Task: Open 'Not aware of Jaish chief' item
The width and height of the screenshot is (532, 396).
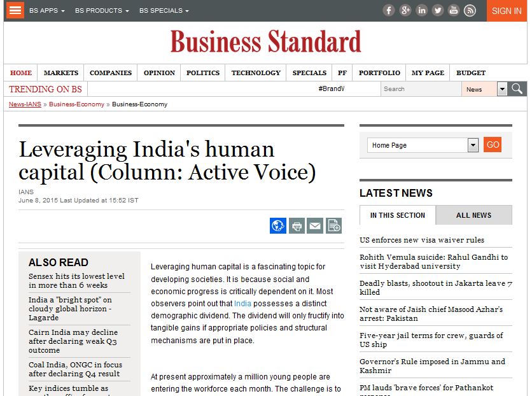Action: click(431, 314)
